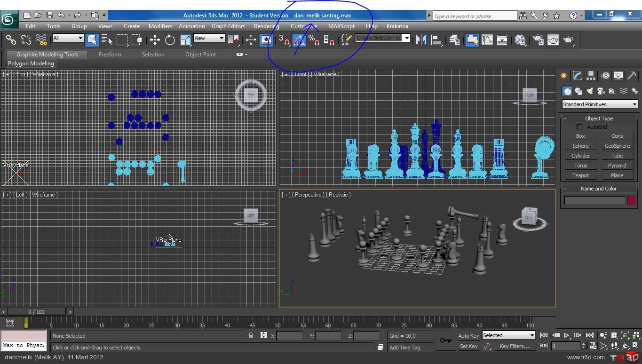
Task: Toggle Auto Key animation mode
Action: click(x=468, y=335)
